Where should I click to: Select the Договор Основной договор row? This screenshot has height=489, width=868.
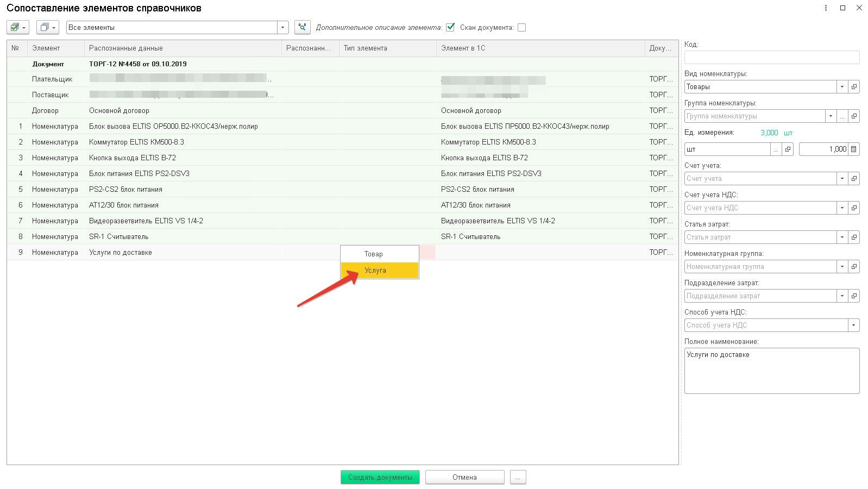[x=343, y=111]
